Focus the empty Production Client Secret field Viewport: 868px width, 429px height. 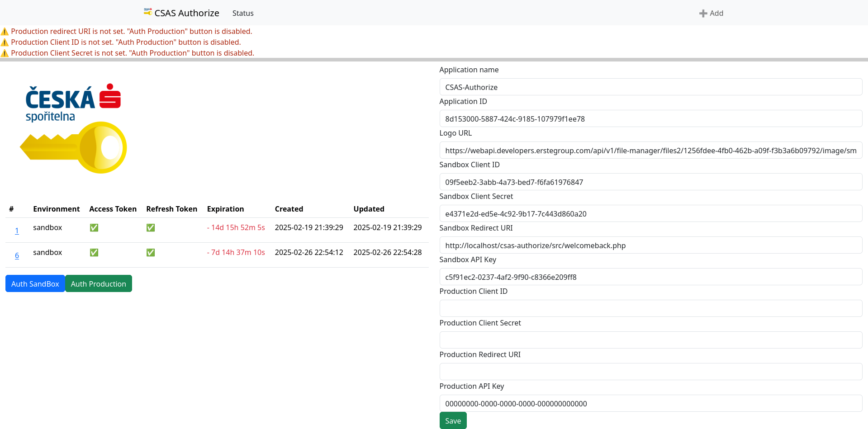[x=650, y=340]
